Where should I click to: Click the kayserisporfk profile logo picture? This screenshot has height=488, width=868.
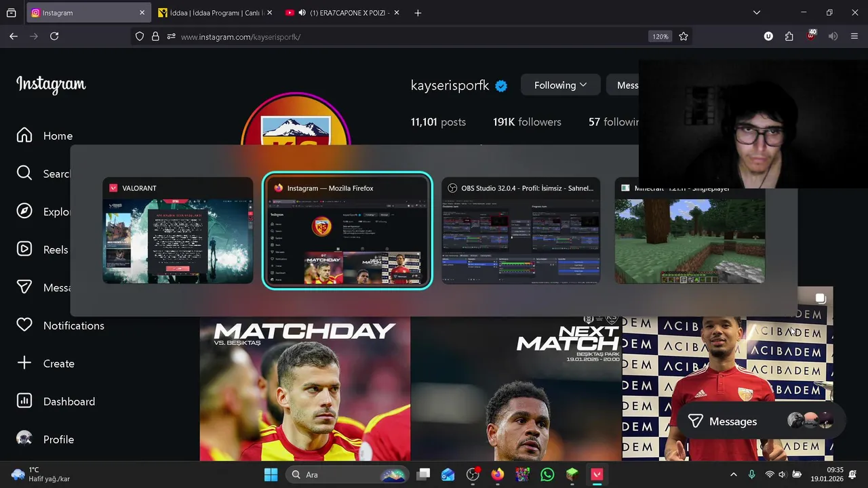click(x=296, y=120)
